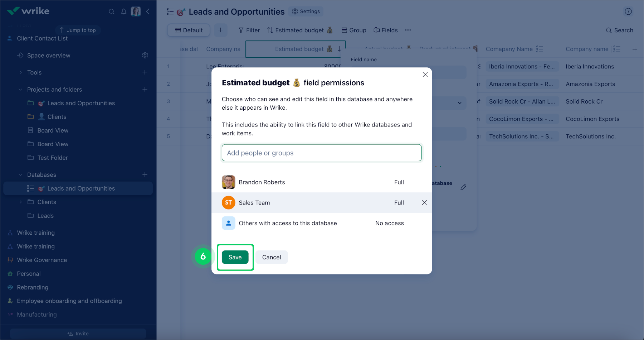Add a new database with the plus icon
Viewport: 644px width, 340px height.
click(145, 174)
